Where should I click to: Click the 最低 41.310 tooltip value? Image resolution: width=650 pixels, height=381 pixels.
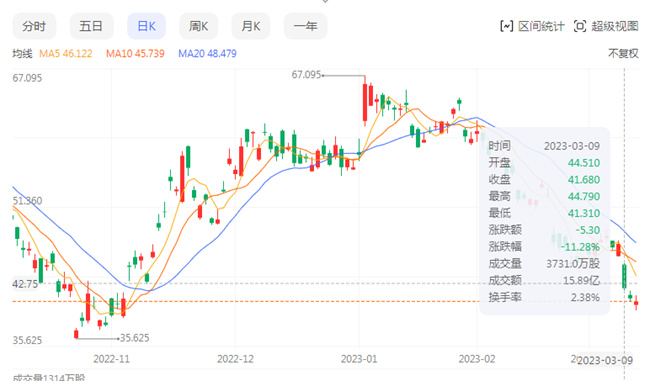[584, 213]
